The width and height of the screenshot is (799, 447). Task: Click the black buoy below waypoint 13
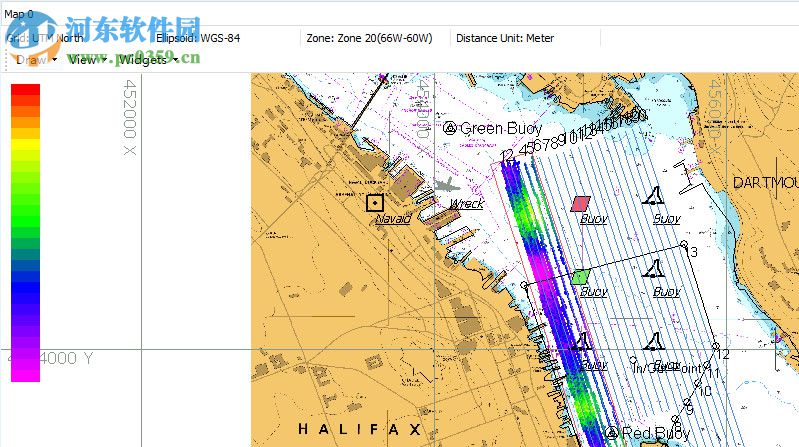pyautogui.click(x=653, y=269)
